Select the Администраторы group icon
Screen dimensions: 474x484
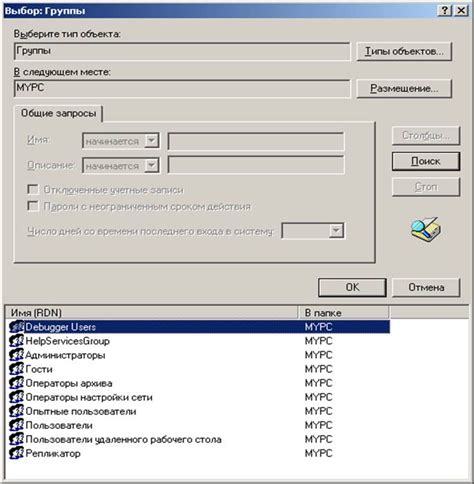pos(16,355)
